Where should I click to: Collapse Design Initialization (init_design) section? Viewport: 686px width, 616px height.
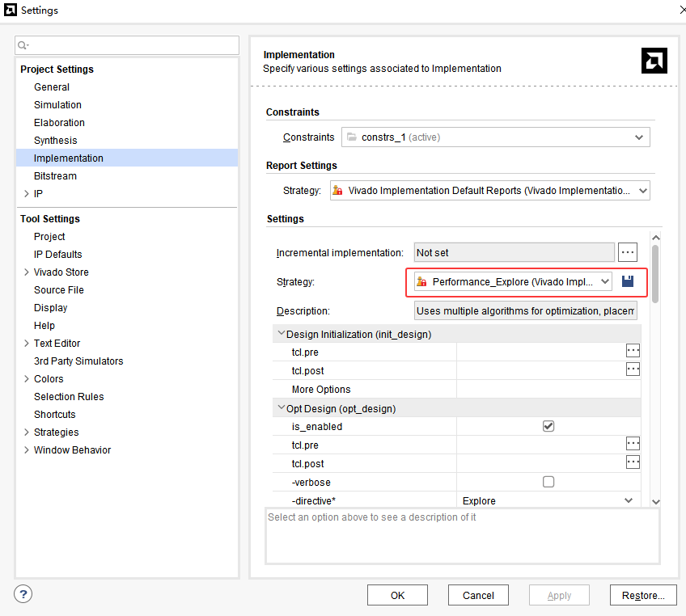tap(282, 334)
